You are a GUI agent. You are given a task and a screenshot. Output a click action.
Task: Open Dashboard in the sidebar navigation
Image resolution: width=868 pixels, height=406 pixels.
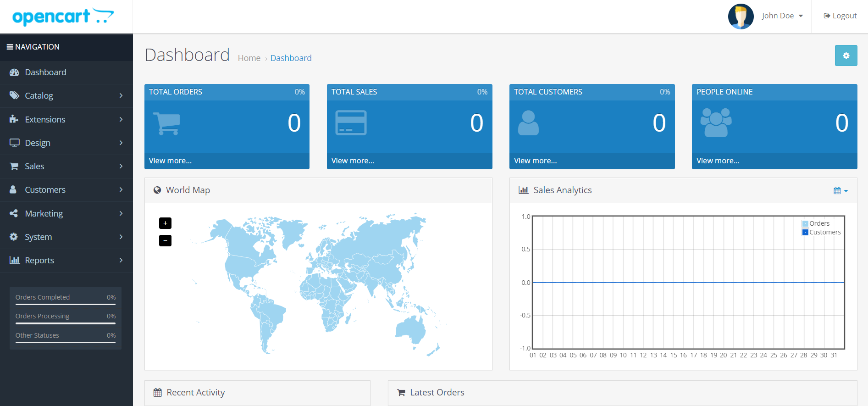click(45, 72)
